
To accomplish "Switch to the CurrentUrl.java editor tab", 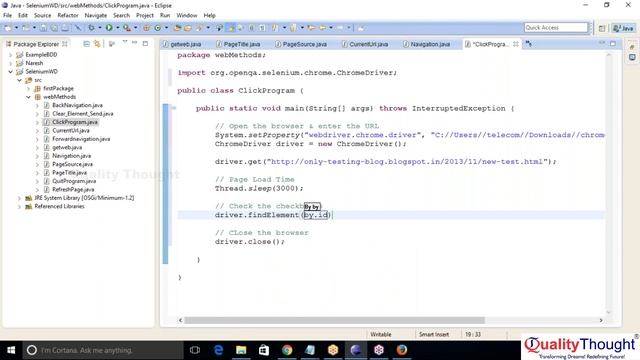I will [x=365, y=44].
